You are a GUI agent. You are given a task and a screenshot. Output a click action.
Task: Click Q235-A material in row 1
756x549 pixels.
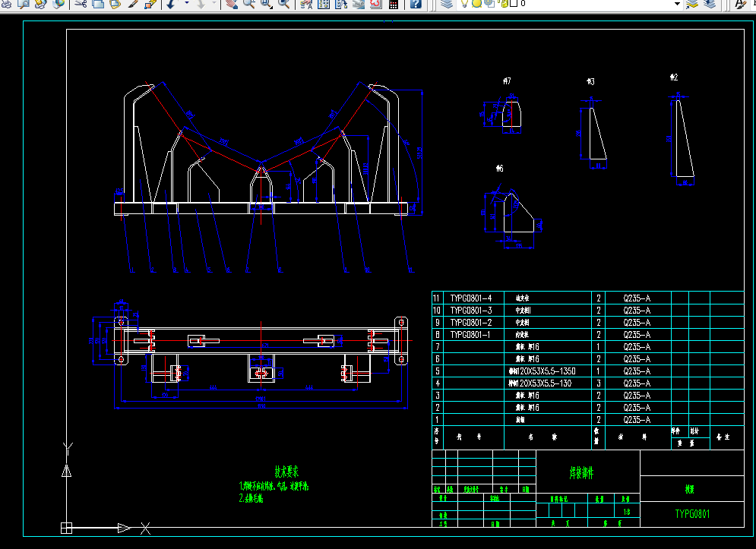pos(637,419)
